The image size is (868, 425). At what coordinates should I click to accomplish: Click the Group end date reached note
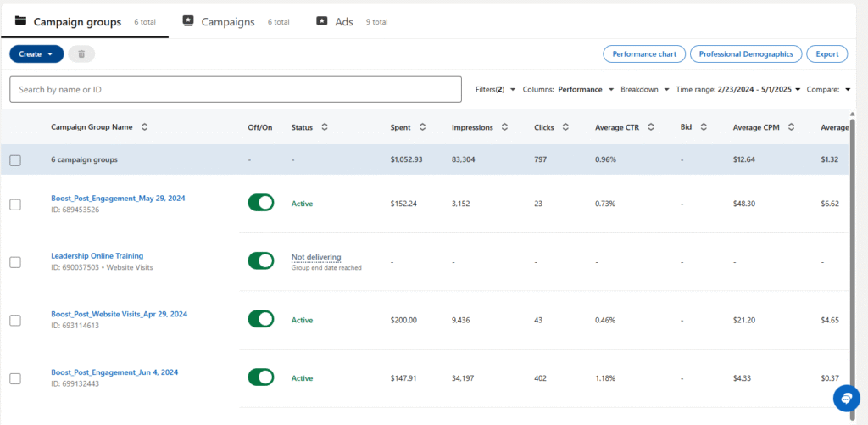(x=326, y=267)
